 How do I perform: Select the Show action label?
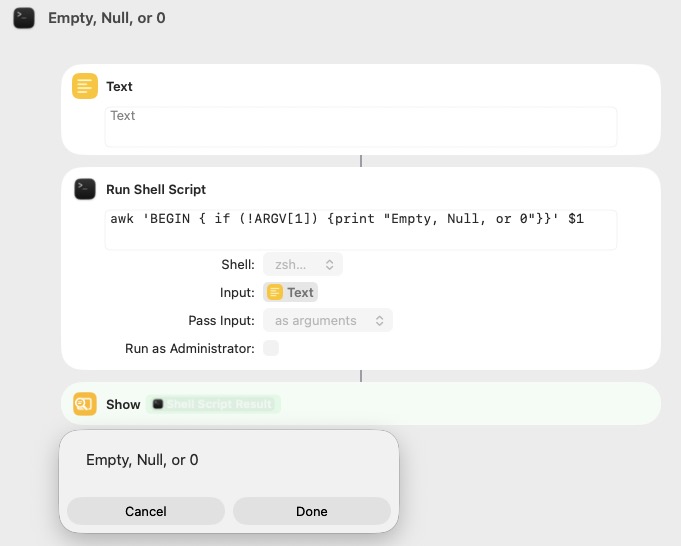tap(123, 404)
